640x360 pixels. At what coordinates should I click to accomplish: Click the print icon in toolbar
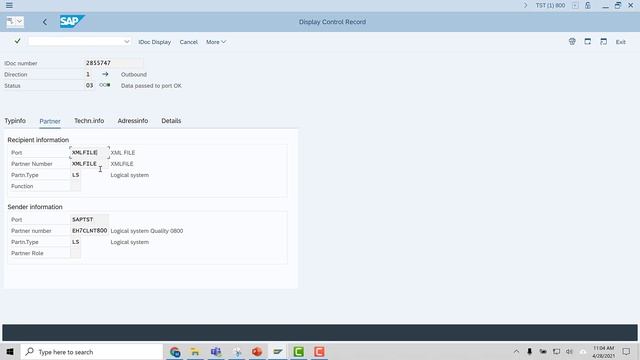(572, 42)
